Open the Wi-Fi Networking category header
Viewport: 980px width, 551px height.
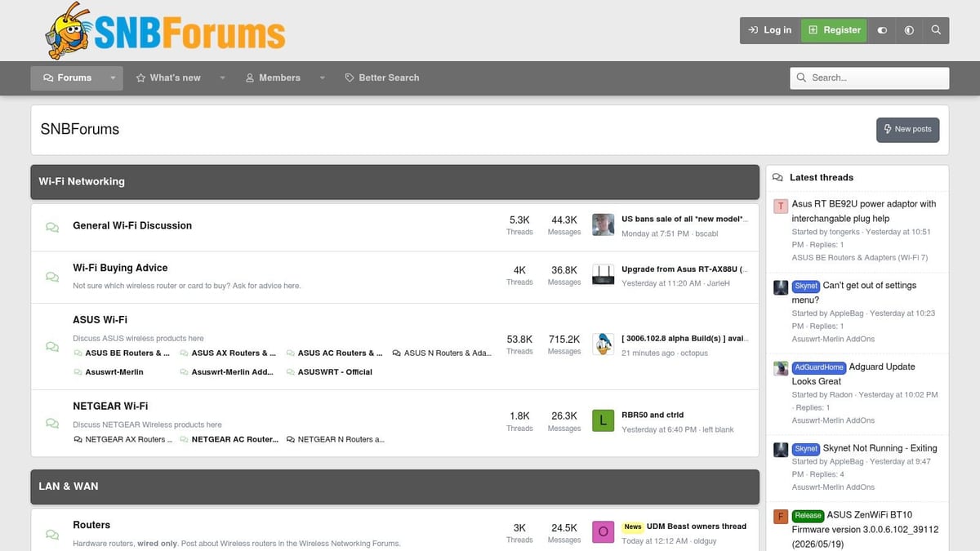(82, 181)
